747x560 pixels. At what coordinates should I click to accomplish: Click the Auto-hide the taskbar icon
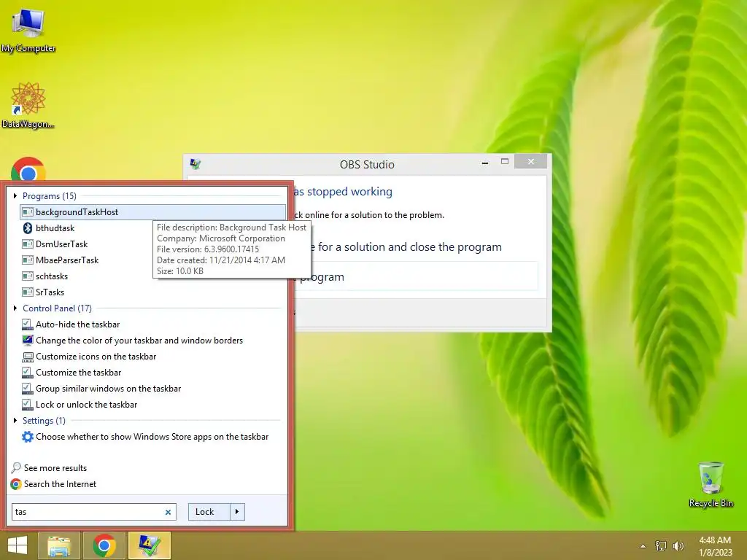click(x=28, y=324)
